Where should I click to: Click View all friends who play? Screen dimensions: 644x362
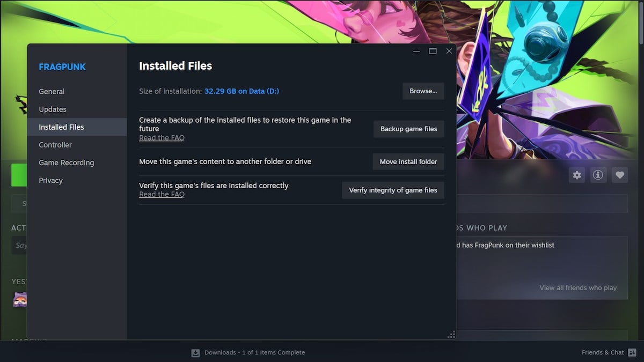(x=578, y=287)
